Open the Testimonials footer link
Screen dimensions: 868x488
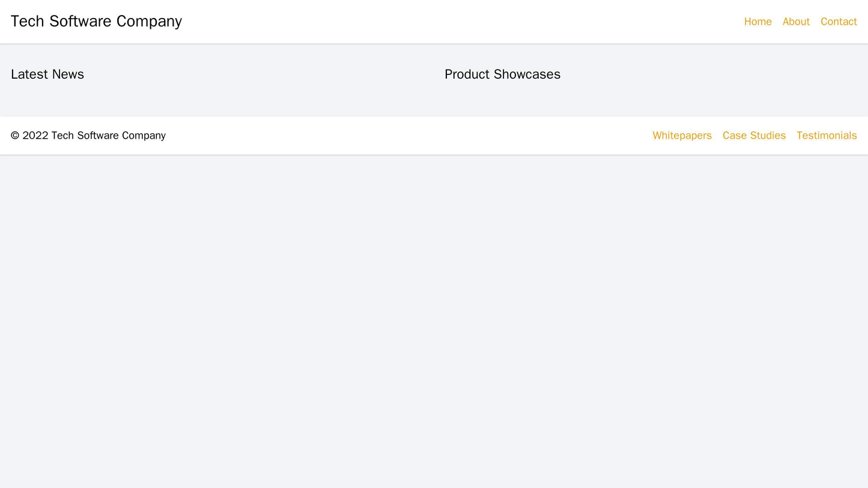pyautogui.click(x=827, y=136)
